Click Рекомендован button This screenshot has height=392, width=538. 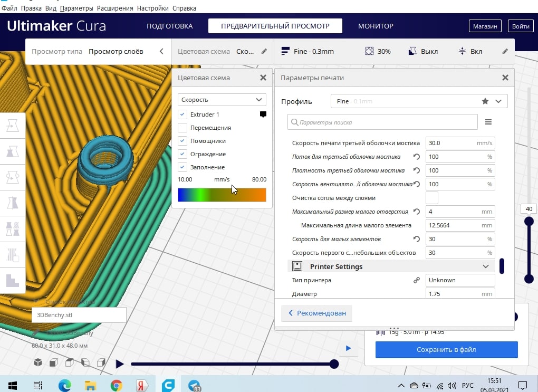(316, 313)
